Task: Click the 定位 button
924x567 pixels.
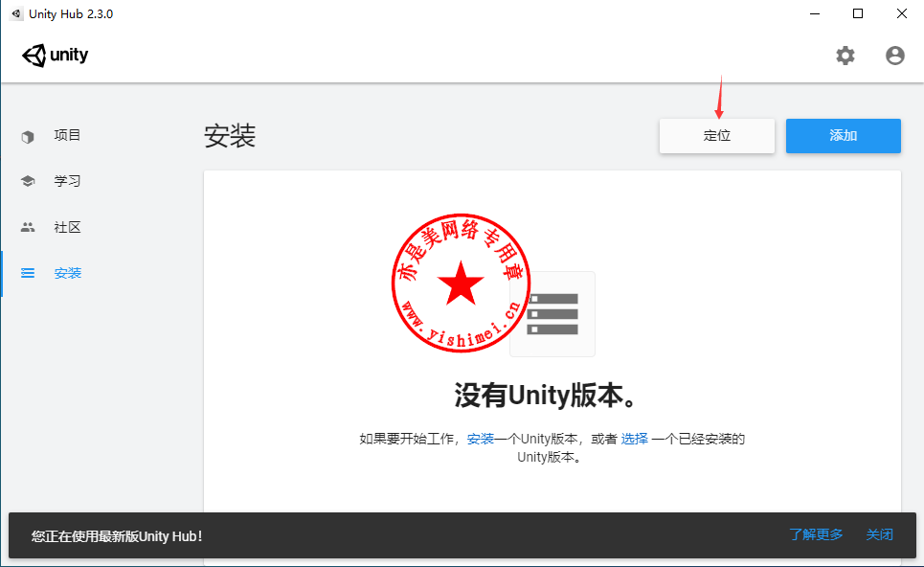Action: (x=716, y=136)
